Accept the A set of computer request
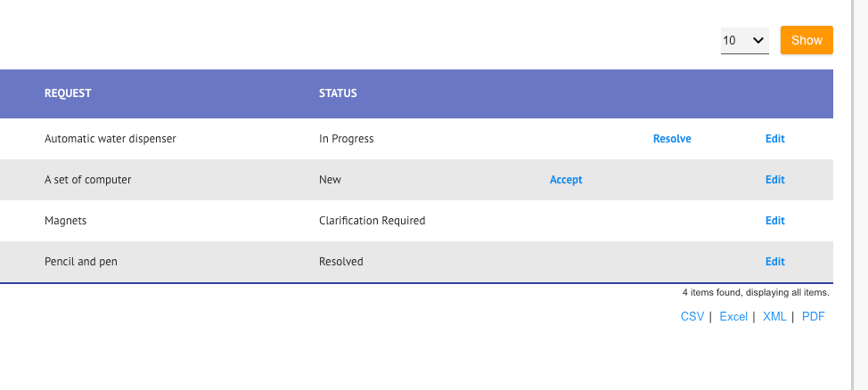Image resolution: width=868 pixels, height=390 pixels. pyautogui.click(x=566, y=180)
